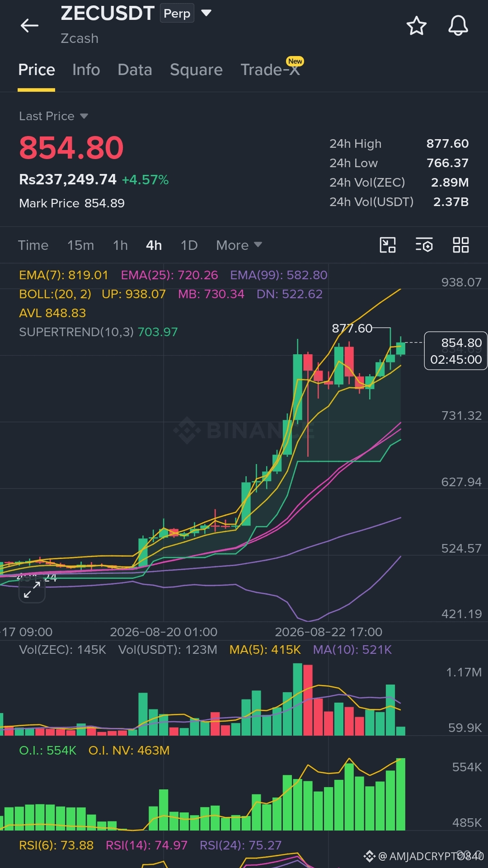
Task: Open the chart drawing tools icon
Action: click(388, 245)
